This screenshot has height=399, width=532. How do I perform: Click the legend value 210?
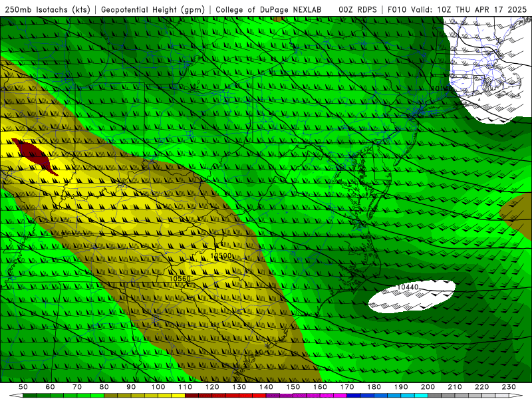[x=455, y=387]
